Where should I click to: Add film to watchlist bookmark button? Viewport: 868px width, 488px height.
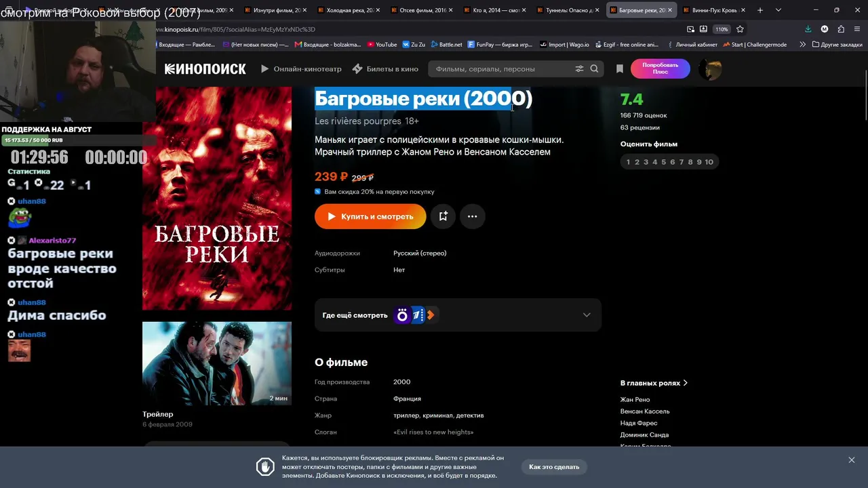pos(443,216)
